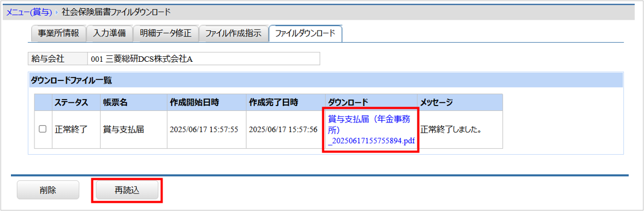This screenshot has width=644, height=211.
Task: Click the メッセージ column header
Action: (460, 102)
